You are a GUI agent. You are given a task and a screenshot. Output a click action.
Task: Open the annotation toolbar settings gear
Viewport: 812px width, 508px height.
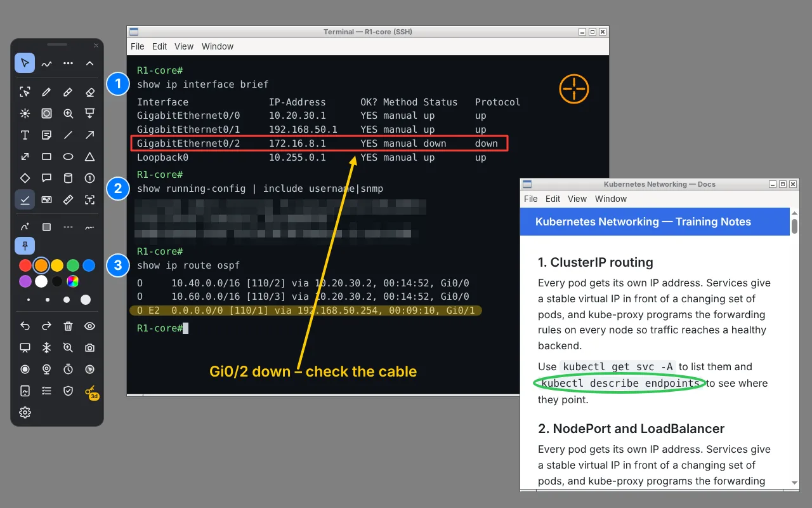25,412
